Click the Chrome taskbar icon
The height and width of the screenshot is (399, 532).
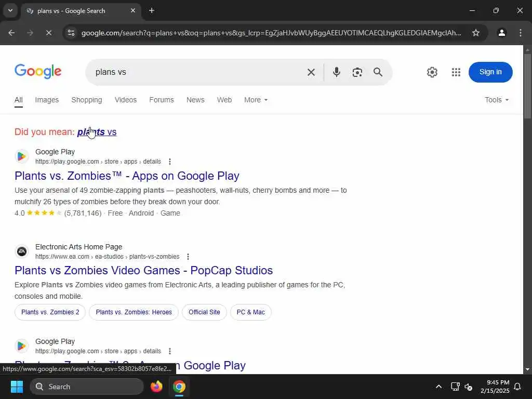point(179,387)
